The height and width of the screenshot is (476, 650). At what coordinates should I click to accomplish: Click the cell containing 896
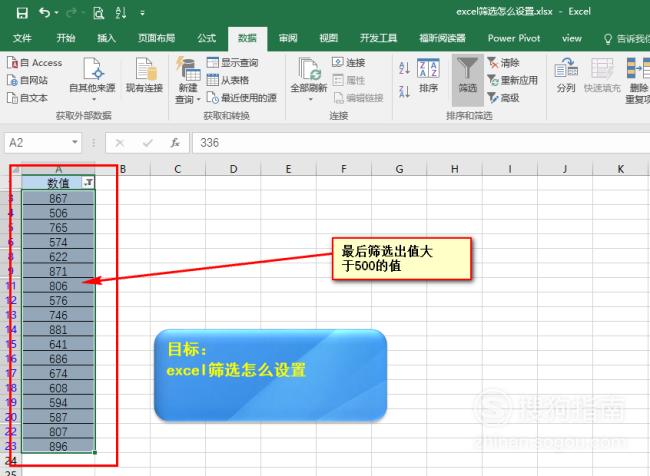[58, 446]
